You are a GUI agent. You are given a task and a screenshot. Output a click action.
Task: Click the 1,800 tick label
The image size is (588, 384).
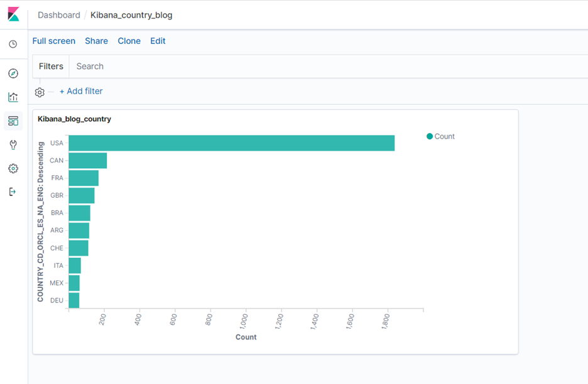(386, 322)
